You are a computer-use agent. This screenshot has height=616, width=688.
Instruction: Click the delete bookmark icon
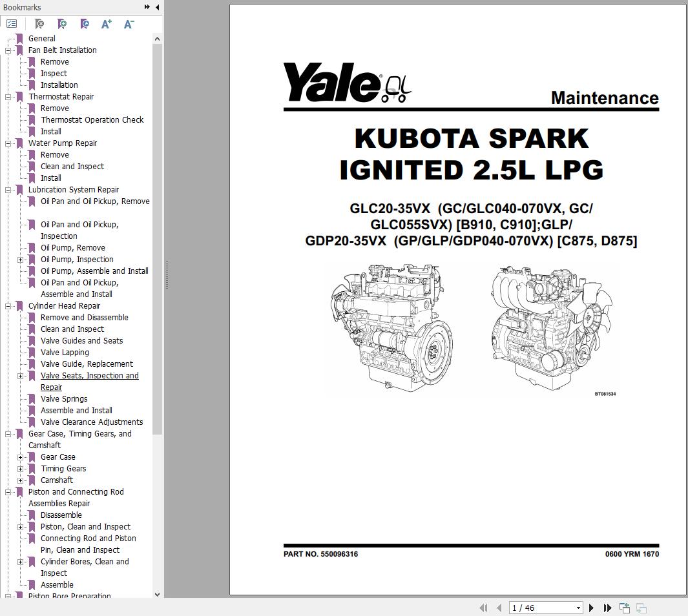coord(39,24)
